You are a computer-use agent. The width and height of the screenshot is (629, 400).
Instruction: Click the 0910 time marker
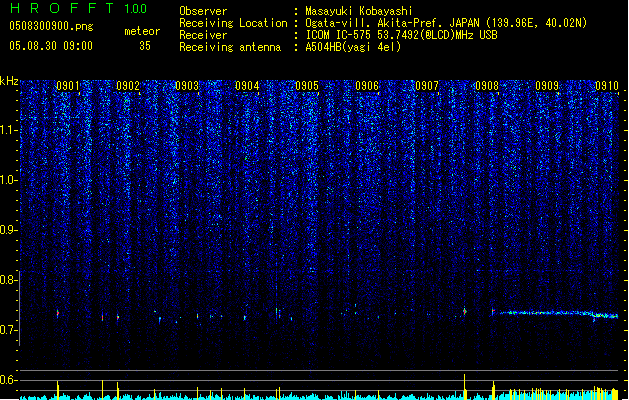(x=607, y=86)
